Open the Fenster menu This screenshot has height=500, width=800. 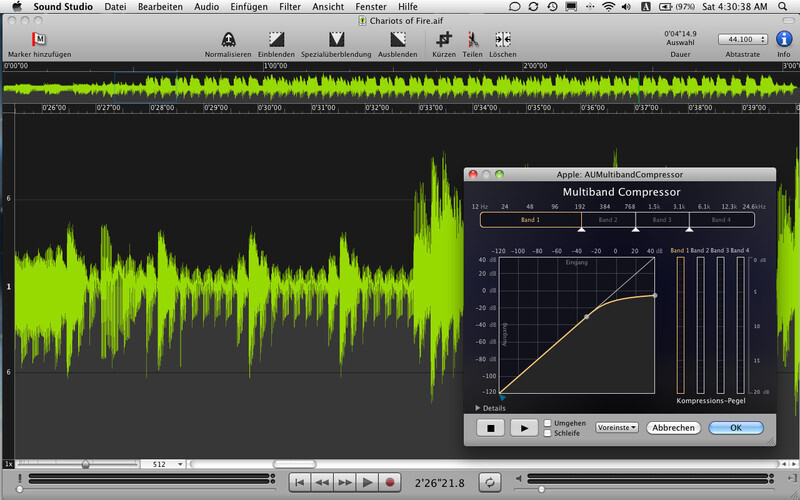371,7
